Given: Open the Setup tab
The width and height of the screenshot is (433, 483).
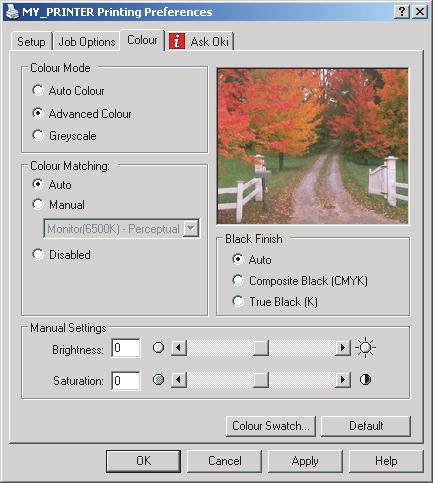Looking at the screenshot, I should coord(31,42).
